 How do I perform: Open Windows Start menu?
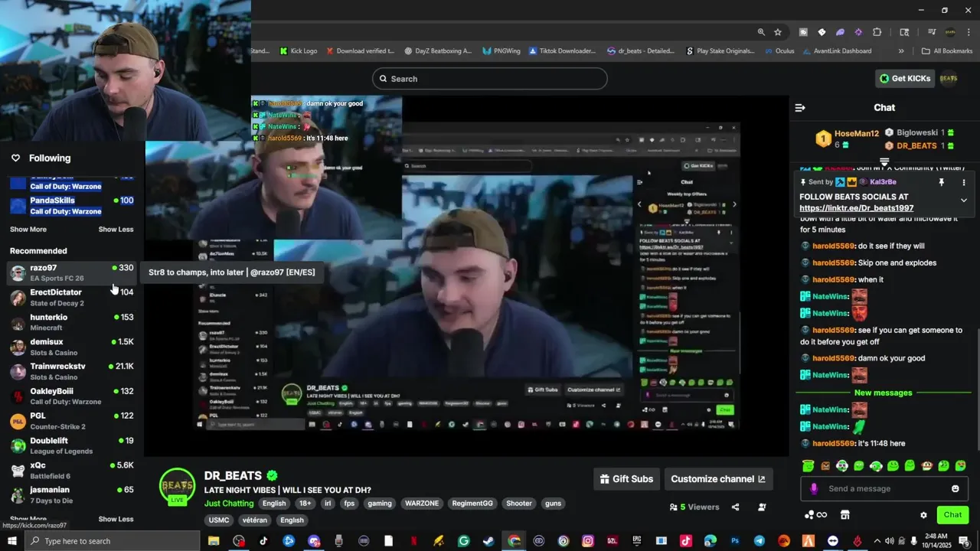coord(12,541)
